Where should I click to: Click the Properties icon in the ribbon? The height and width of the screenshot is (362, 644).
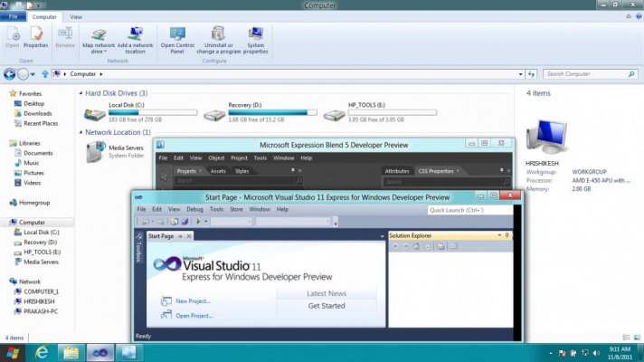(x=36, y=38)
